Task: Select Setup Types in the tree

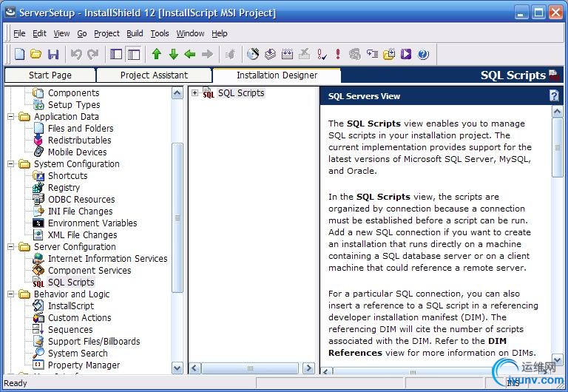Action: (x=74, y=105)
